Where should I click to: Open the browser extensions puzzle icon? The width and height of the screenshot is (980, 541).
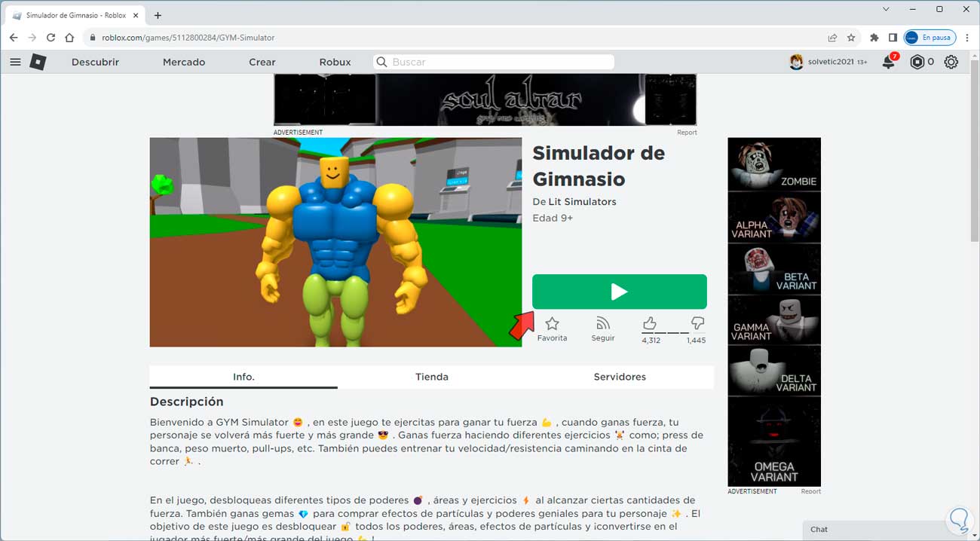tap(874, 38)
